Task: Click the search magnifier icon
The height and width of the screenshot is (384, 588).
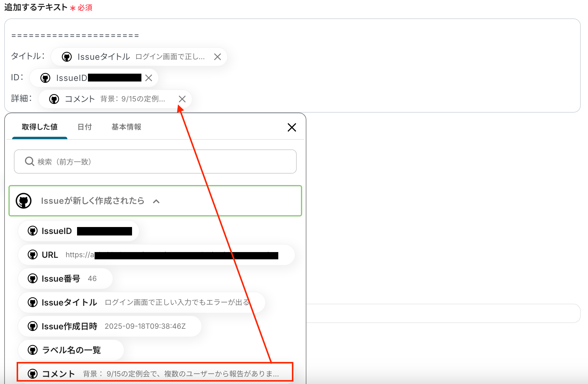Action: 29,162
